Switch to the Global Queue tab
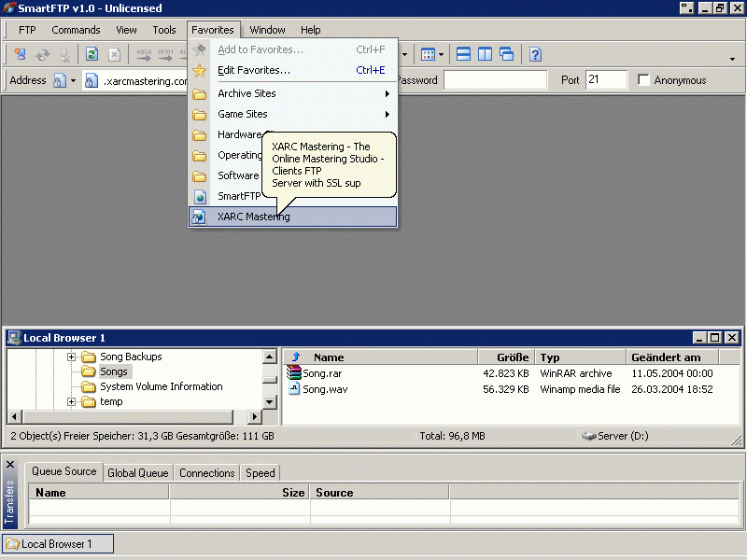 [x=138, y=473]
